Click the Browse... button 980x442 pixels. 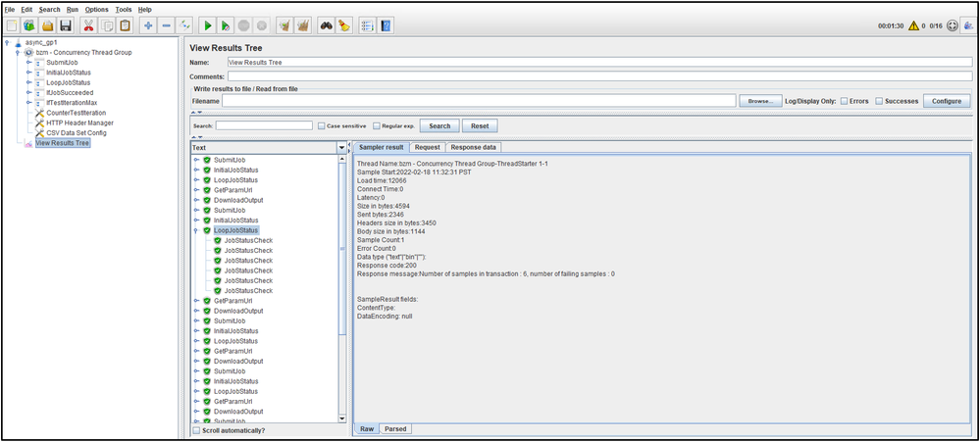760,101
